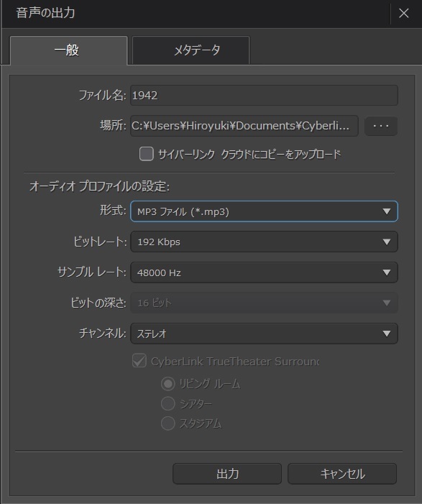Open the ステレオ channel combo box
Viewport: 422px width, 504px height.
point(264,334)
